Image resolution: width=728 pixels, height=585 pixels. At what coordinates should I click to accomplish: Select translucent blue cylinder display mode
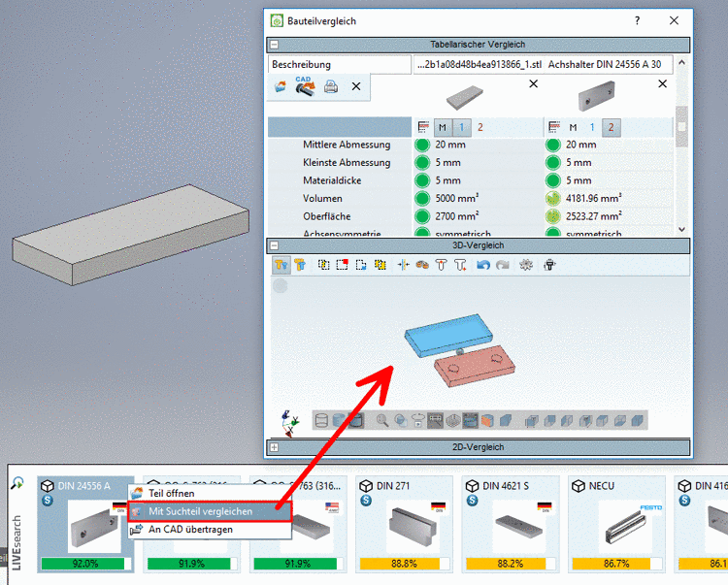pos(339,420)
